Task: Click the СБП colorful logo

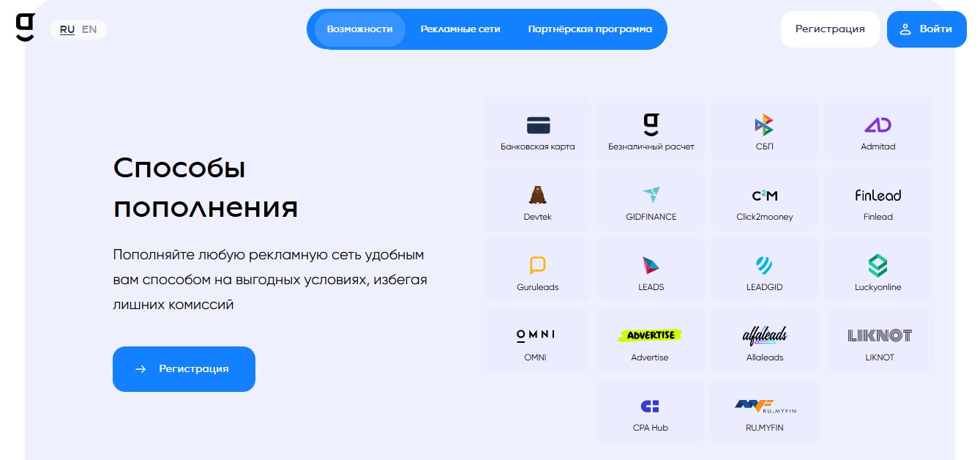Action: (x=764, y=125)
